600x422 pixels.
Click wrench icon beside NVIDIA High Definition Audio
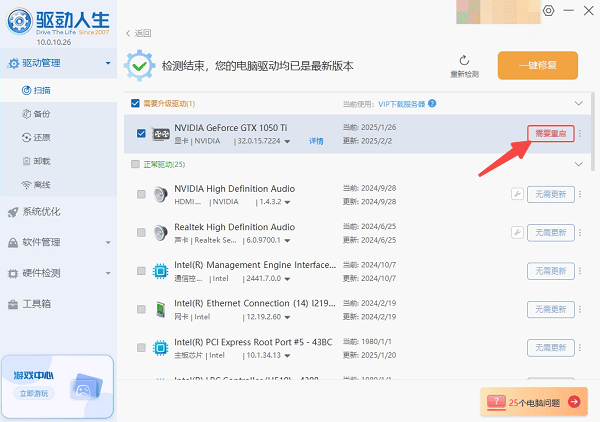pyautogui.click(x=517, y=194)
